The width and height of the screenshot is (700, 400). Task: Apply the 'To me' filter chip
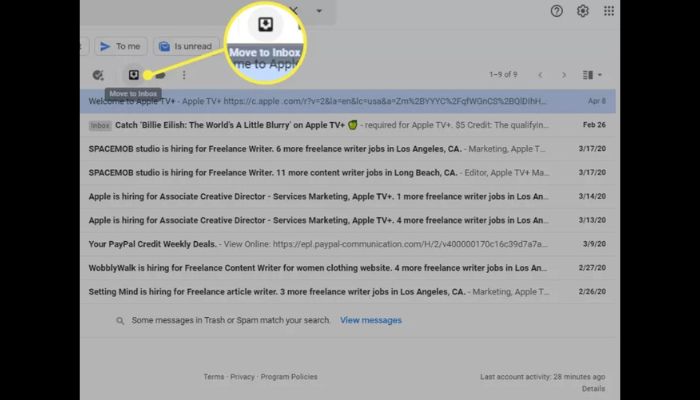[121, 46]
